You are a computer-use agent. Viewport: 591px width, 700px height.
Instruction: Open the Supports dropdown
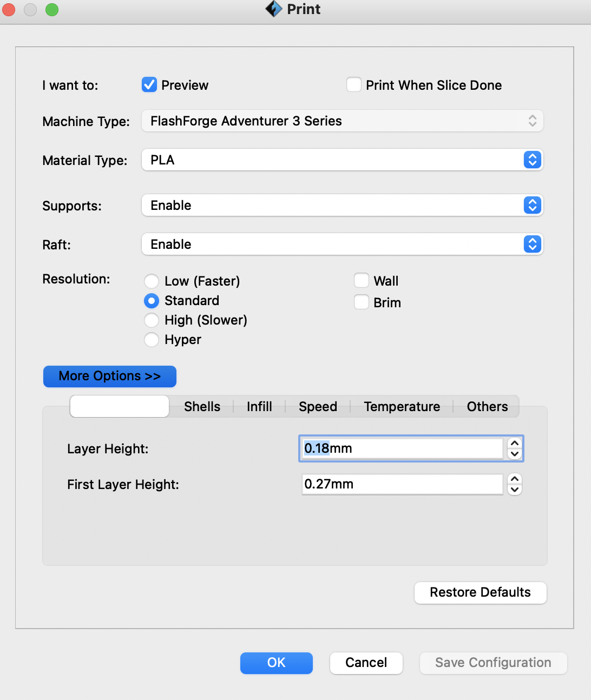(x=342, y=205)
